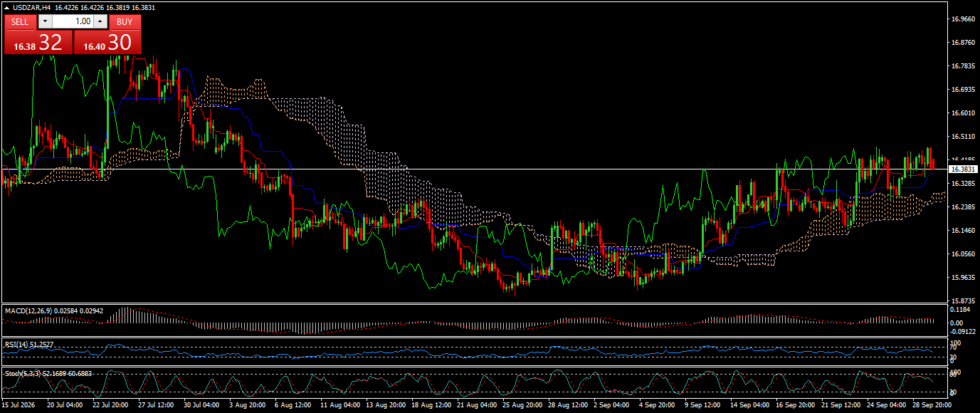This screenshot has height=413, width=980.
Task: Collapse the one-click trading panel triangle
Action: pyautogui.click(x=7, y=7)
